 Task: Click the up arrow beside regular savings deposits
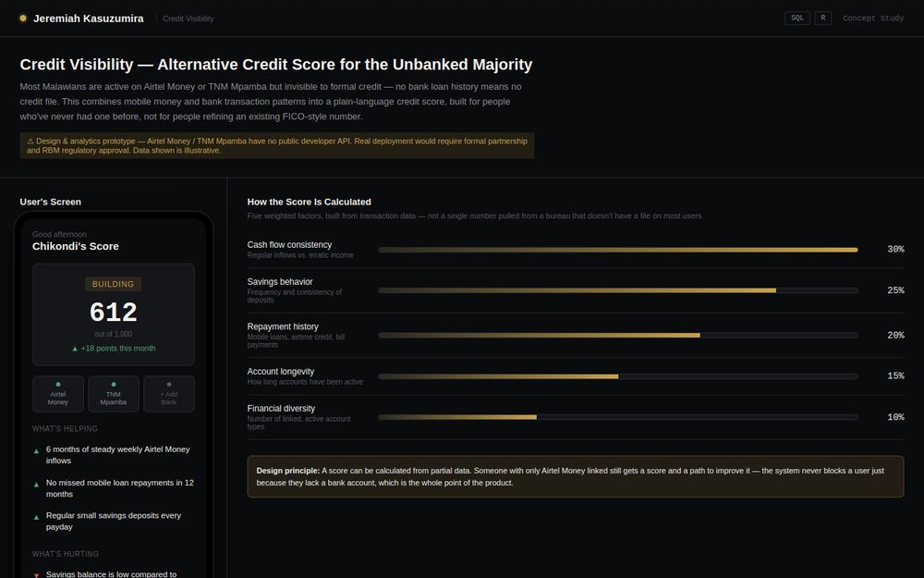pyautogui.click(x=37, y=517)
